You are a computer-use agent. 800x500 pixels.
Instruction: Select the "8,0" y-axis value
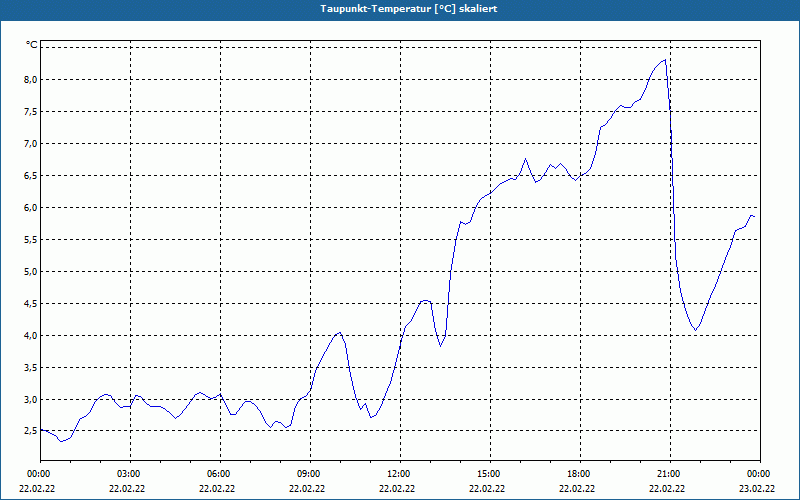(31, 80)
